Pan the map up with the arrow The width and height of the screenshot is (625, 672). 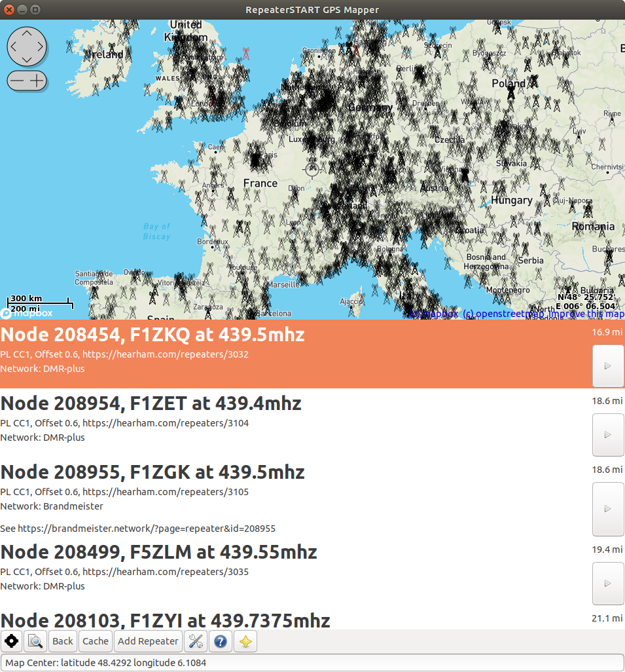pyautogui.click(x=27, y=33)
